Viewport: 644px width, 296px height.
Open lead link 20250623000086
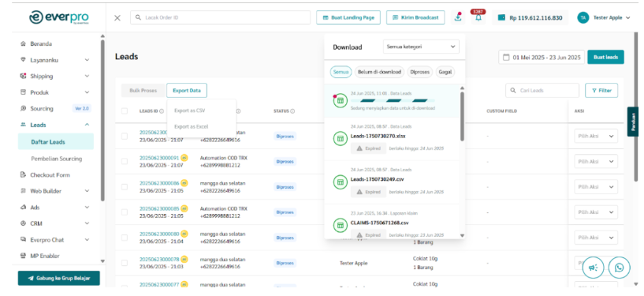(x=159, y=183)
